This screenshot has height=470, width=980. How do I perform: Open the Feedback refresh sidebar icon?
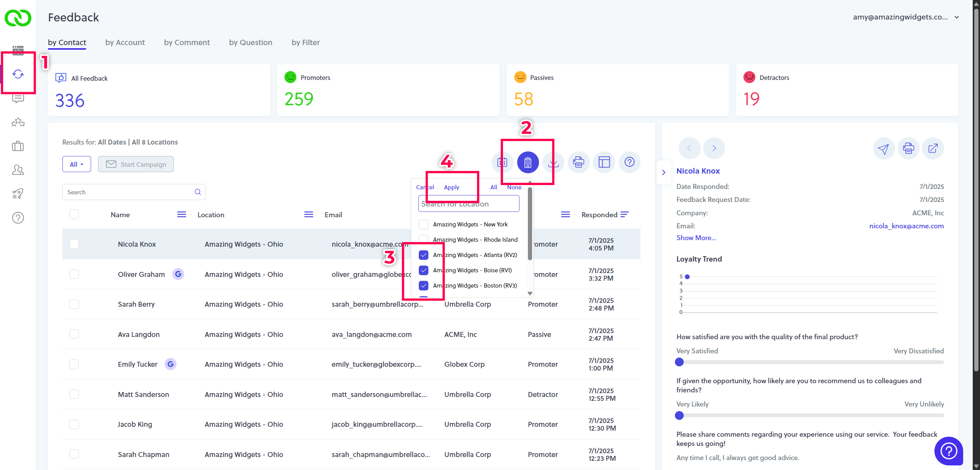18,74
